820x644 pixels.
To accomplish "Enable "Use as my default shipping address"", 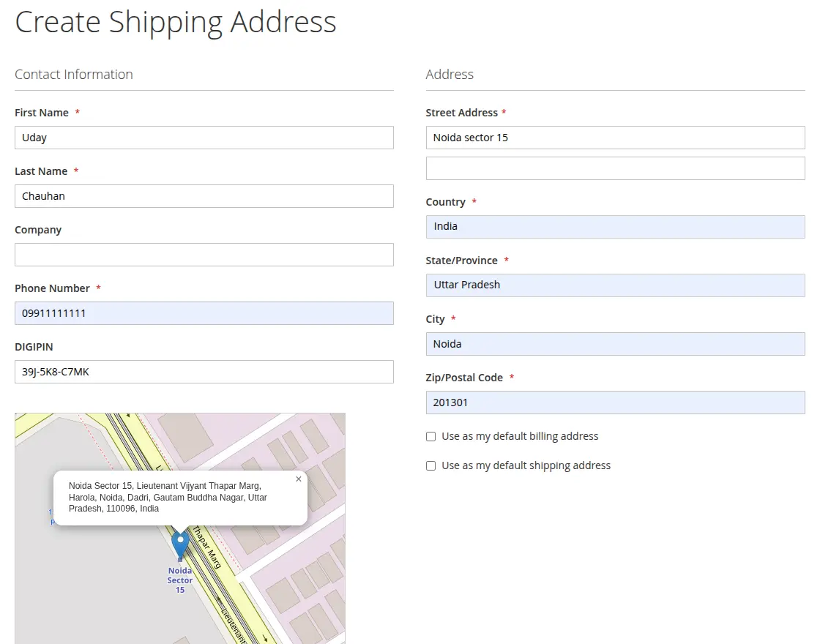I will 430,465.
